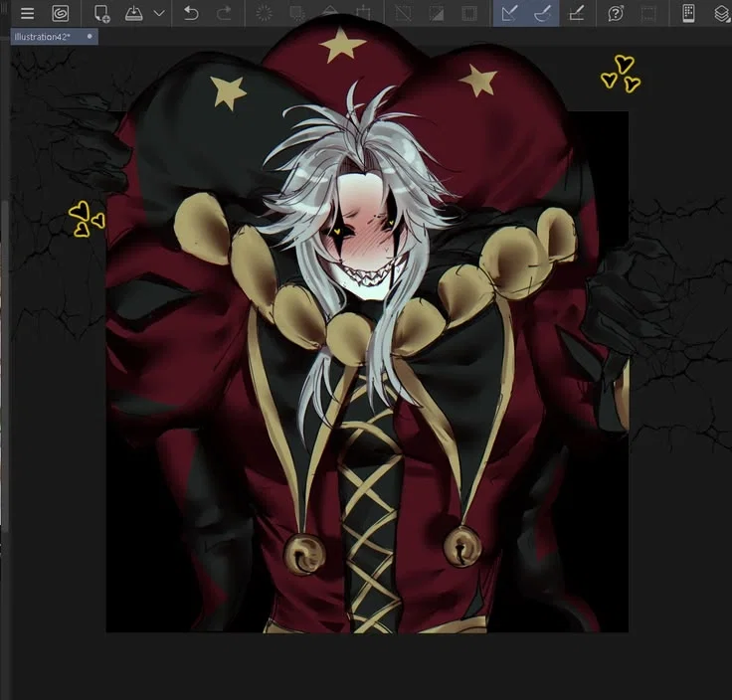Toggle the show selection border icon
The width and height of the screenshot is (732, 700).
469,13
